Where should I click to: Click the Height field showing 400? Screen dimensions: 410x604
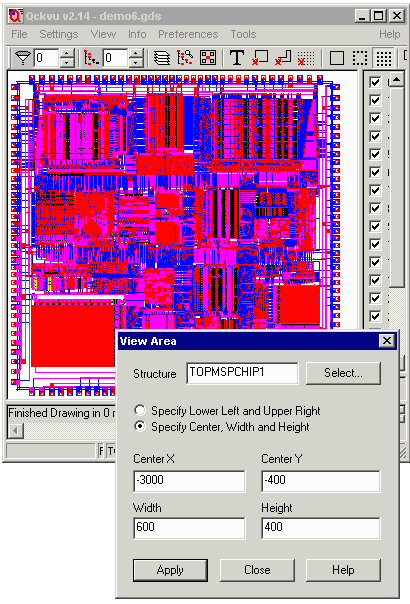point(321,528)
